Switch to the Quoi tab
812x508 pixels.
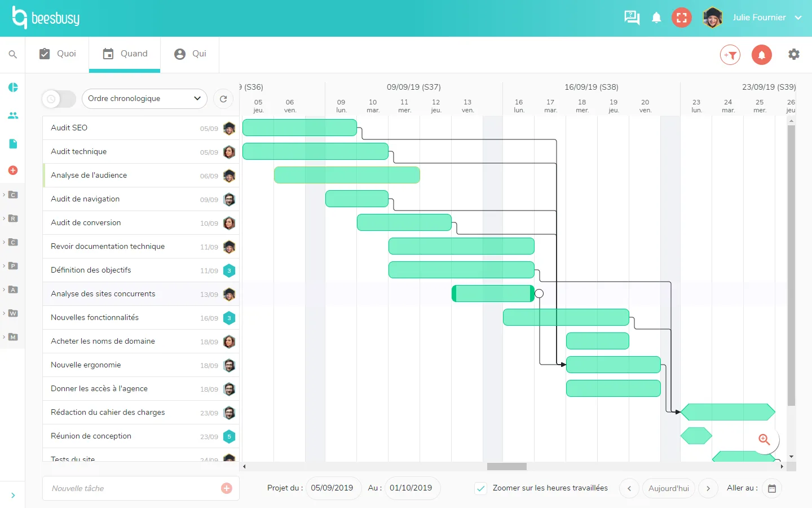pyautogui.click(x=58, y=54)
